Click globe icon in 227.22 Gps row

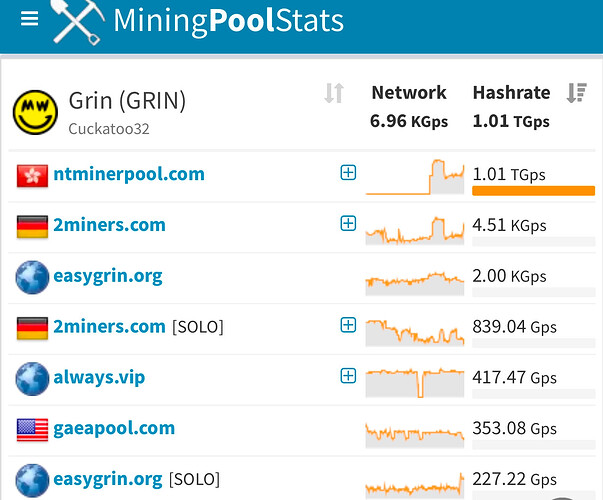click(32, 480)
